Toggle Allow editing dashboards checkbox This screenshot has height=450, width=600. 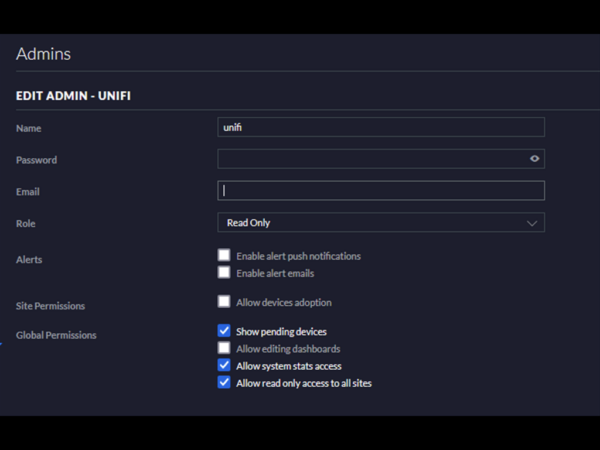tap(224, 348)
